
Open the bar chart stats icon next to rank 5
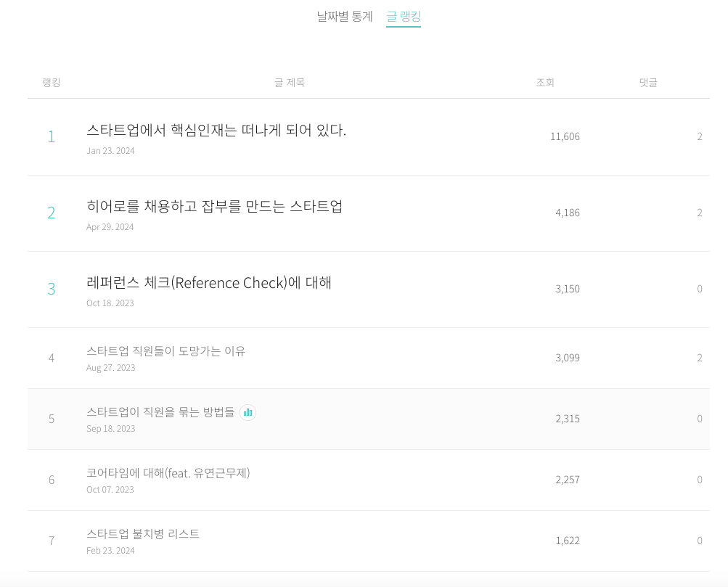(x=248, y=413)
